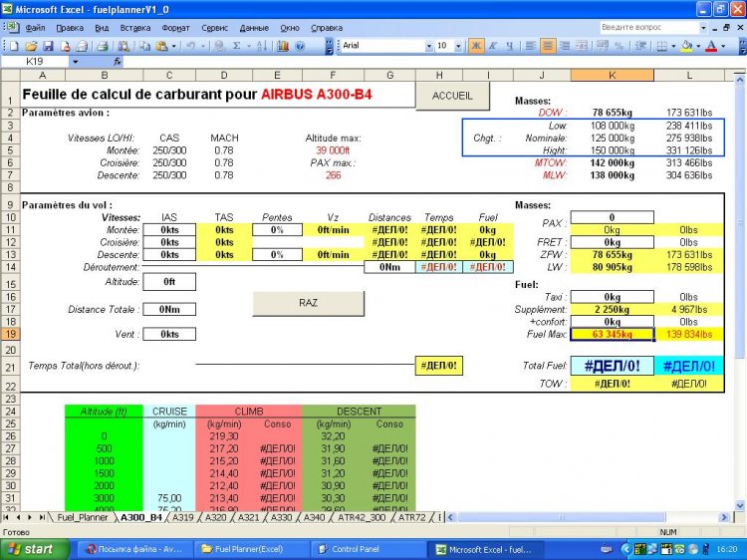Viewport: 747px width, 560px height.
Task: Click the Increase Indent icon
Action: pos(640,46)
